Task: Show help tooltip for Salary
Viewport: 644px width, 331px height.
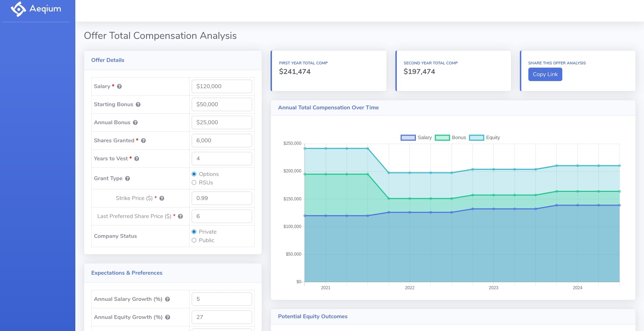Action: coord(120,86)
